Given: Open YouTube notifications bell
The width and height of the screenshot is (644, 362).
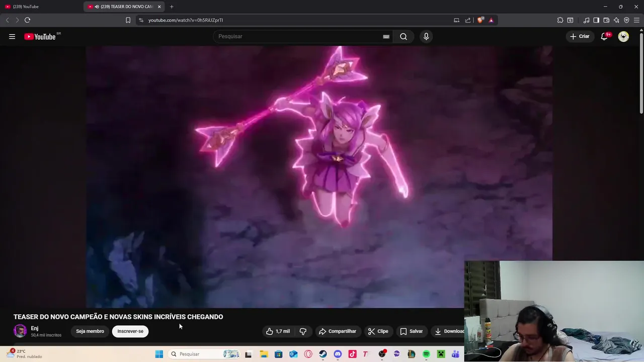Looking at the screenshot, I should (604, 36).
